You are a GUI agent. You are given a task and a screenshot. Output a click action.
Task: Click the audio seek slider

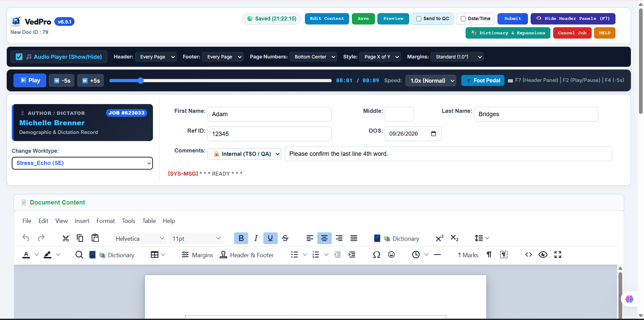coord(220,81)
